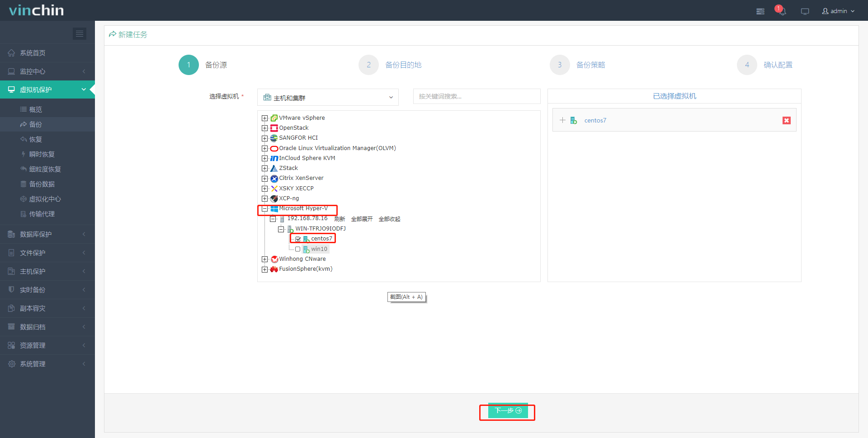Collapse the Microsoft Hyper-V tree node
868x438 pixels.
click(264, 208)
